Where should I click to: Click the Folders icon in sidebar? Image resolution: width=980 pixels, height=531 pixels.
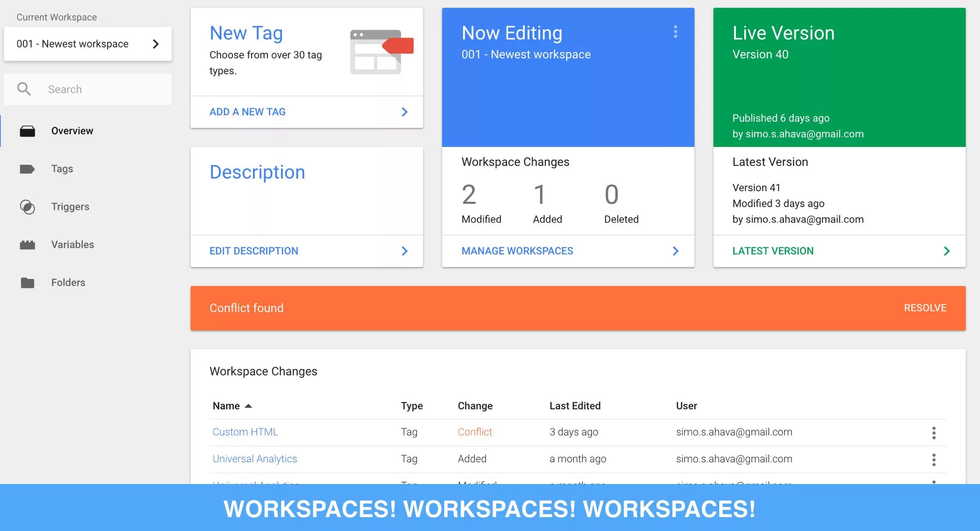(x=27, y=283)
